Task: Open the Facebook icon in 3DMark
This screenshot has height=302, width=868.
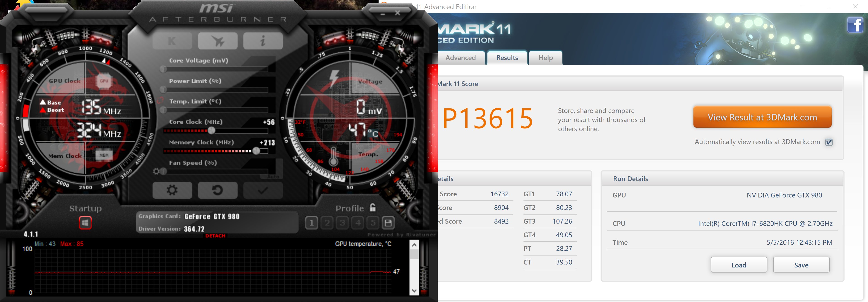Action: pyautogui.click(x=855, y=25)
